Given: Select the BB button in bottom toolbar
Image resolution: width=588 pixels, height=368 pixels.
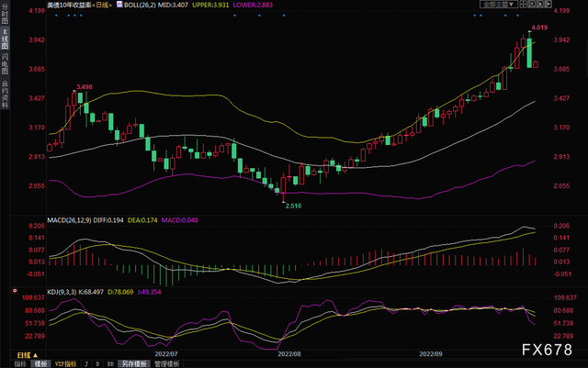Looking at the screenshot, I should (111, 363).
